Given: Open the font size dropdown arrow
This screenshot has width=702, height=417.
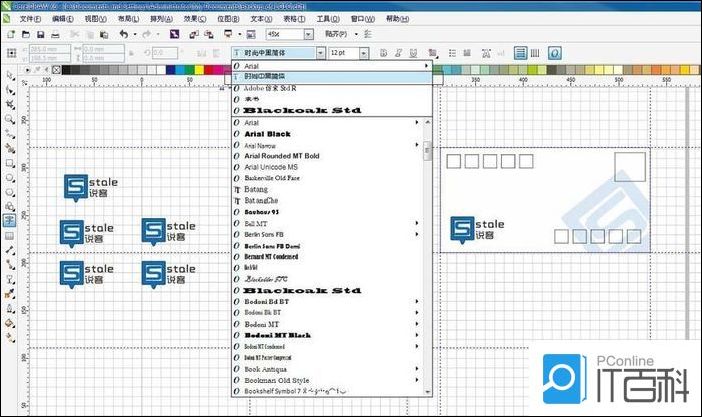Looking at the screenshot, I should tap(364, 53).
